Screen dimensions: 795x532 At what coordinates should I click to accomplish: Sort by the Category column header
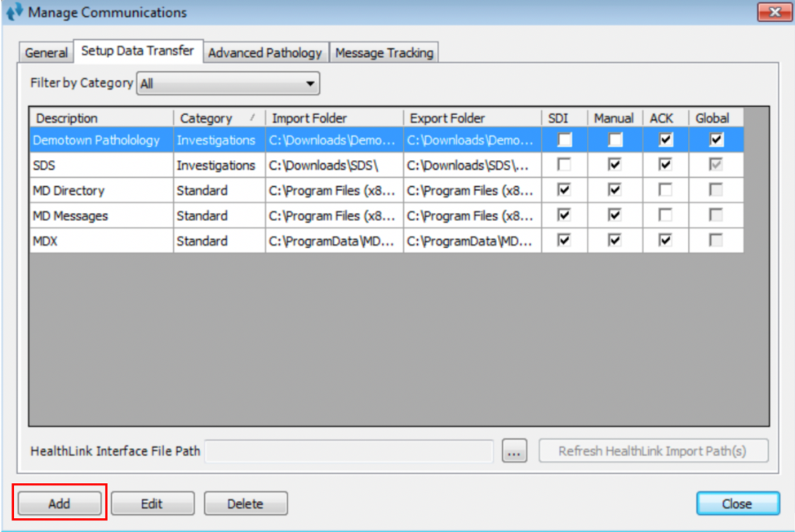point(218,118)
